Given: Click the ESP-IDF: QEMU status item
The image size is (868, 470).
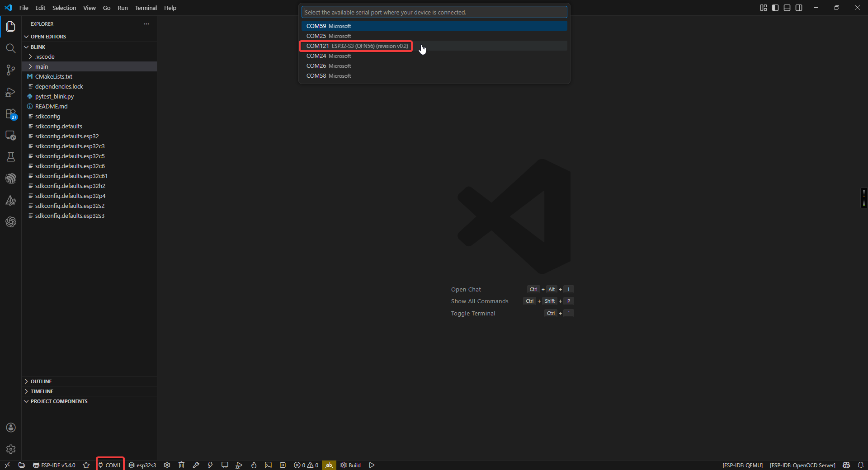Looking at the screenshot, I should pos(742,465).
